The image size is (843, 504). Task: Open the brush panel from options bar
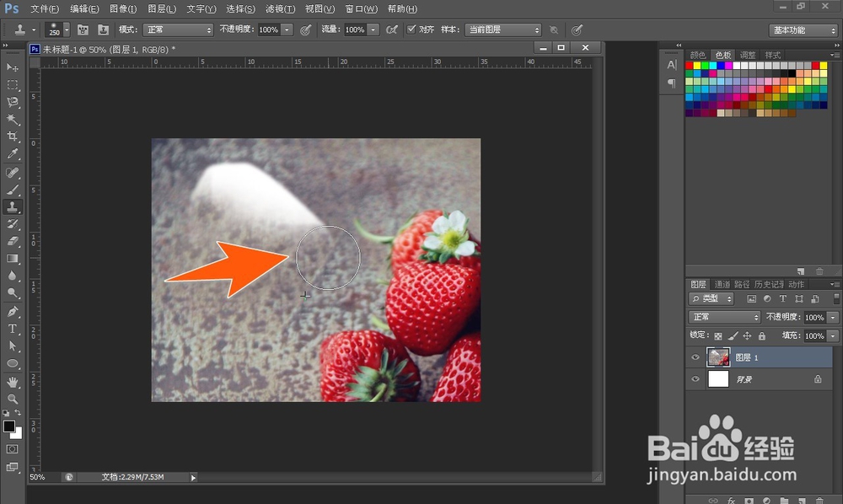[x=83, y=29]
